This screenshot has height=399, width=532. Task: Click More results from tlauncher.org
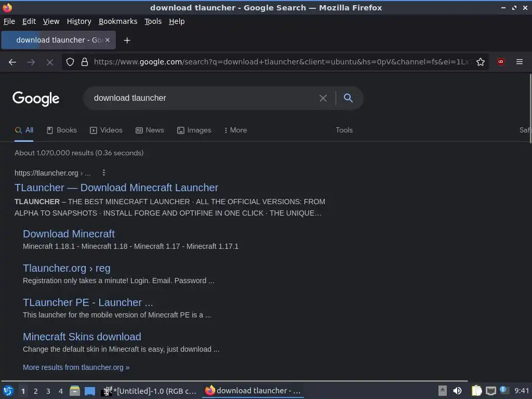[x=76, y=367]
